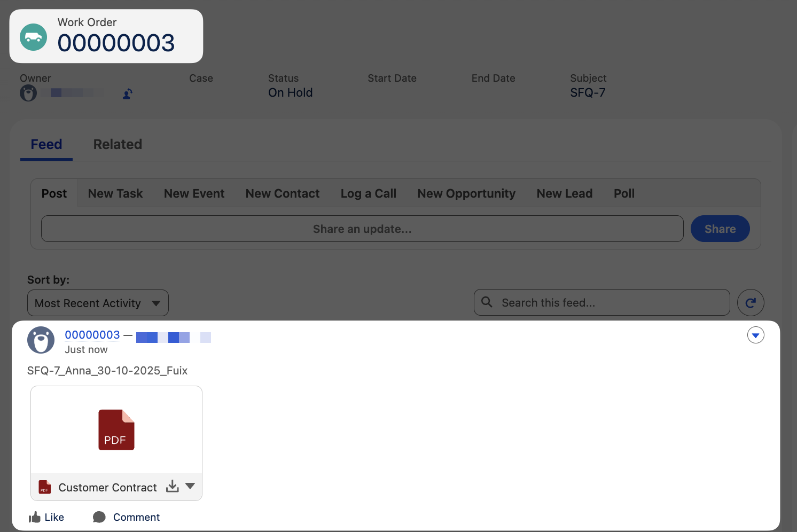Select the Log a Call action
This screenshot has height=532, width=797.
click(368, 193)
